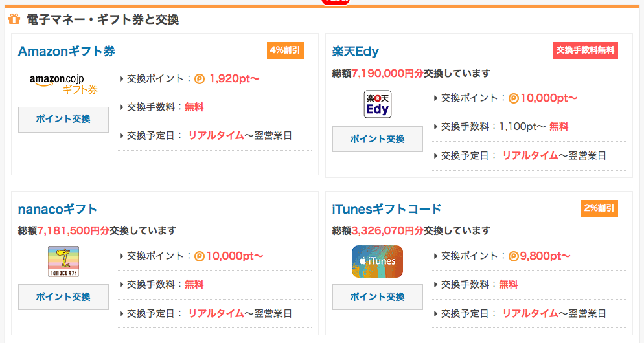644x343 pixels.
Task: Open the 楽天Edy title link
Action: click(355, 51)
